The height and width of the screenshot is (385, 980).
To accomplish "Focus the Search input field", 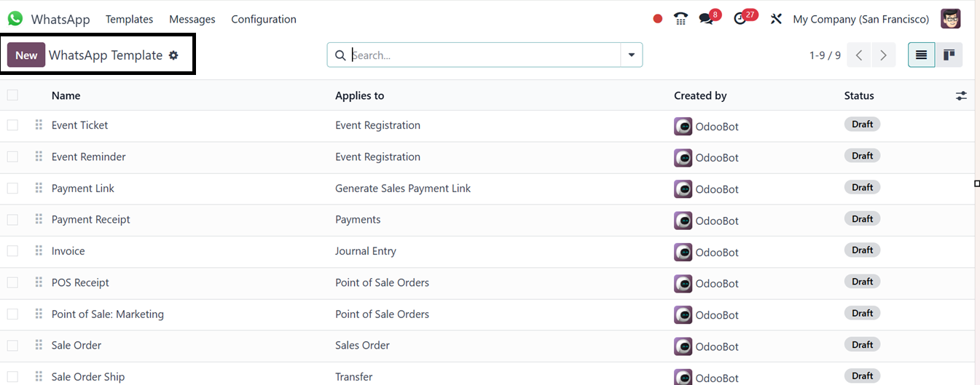I will coord(484,55).
